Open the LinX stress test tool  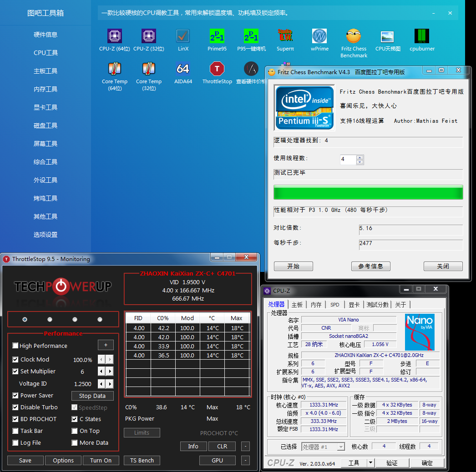182,36
